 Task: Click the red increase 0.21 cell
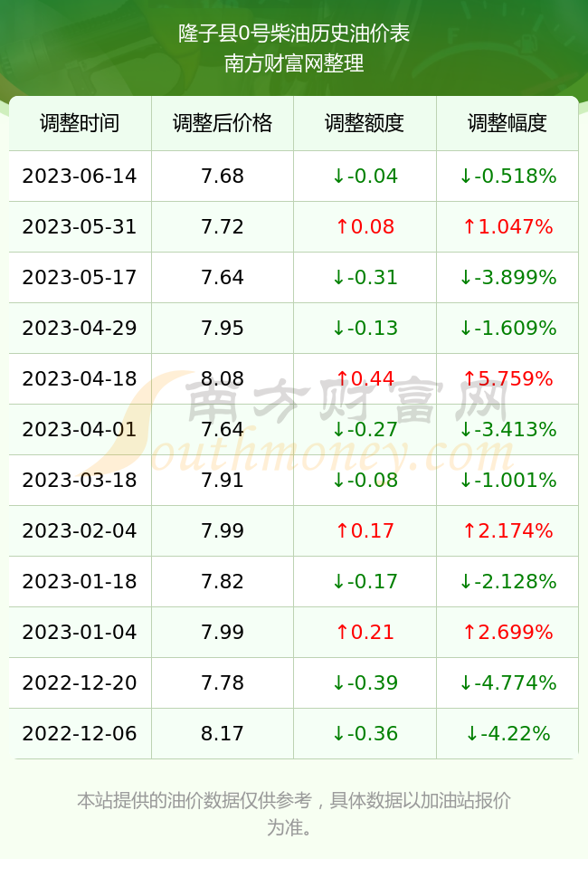365,632
